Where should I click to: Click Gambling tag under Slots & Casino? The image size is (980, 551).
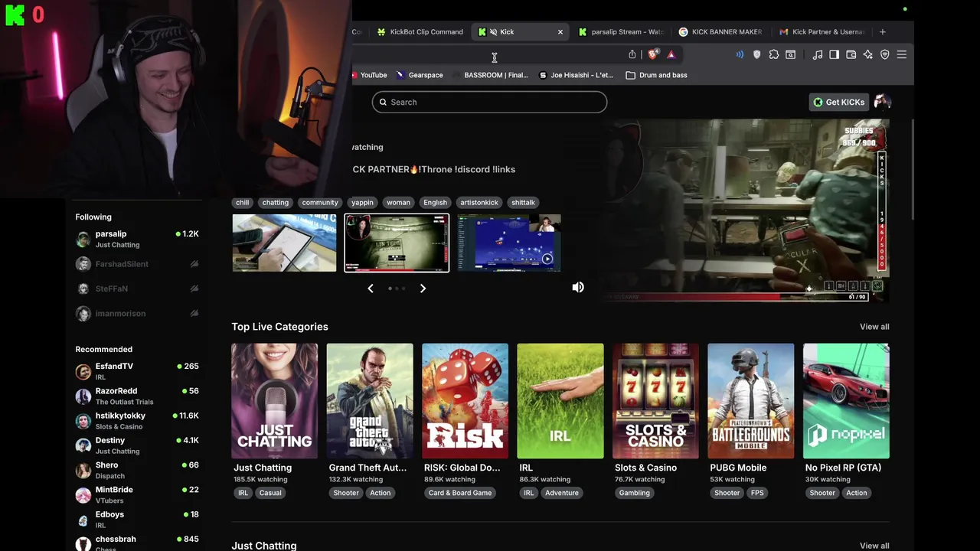click(635, 493)
